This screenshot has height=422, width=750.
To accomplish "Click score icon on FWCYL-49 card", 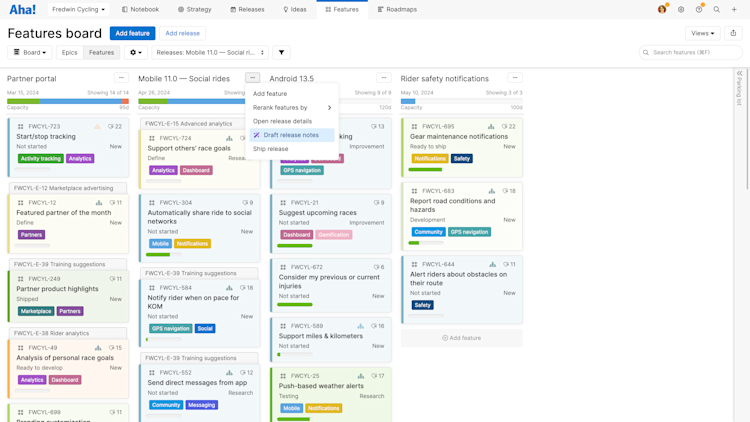I will tap(98, 348).
